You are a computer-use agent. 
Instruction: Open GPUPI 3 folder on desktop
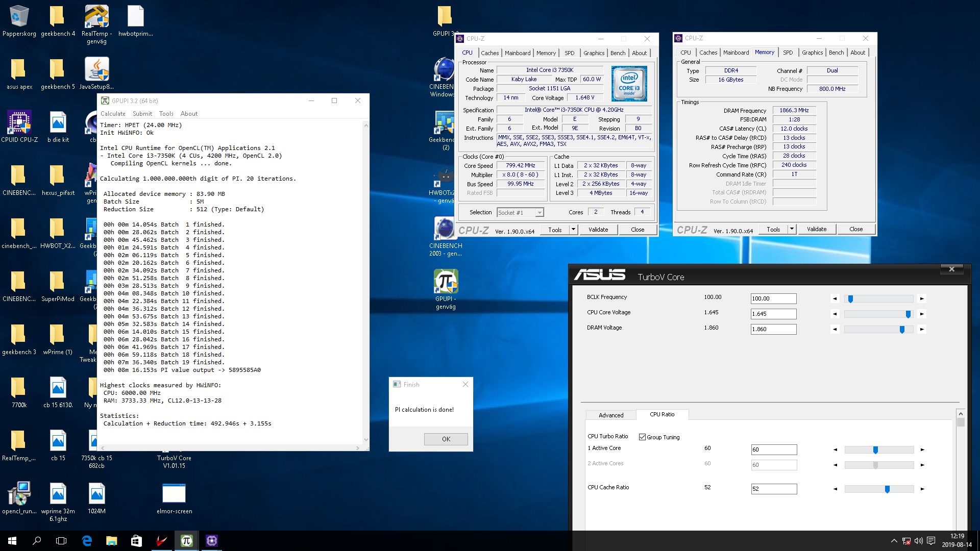pyautogui.click(x=445, y=21)
